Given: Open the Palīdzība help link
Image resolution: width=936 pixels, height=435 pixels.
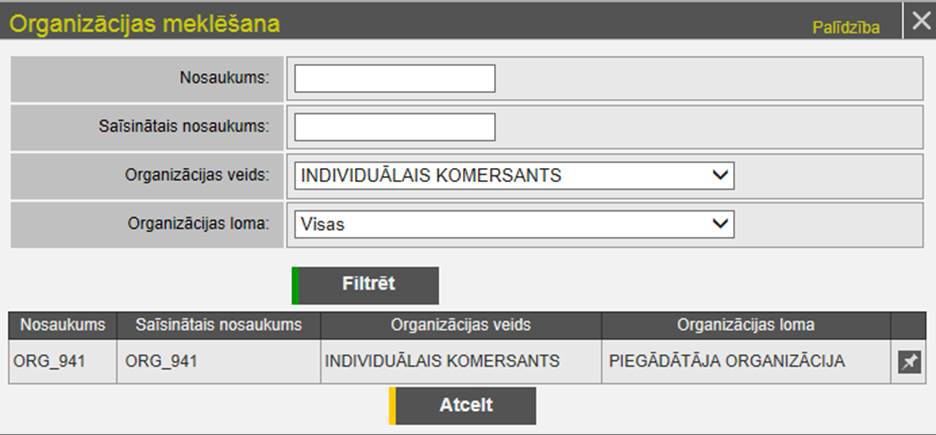Looking at the screenshot, I should tap(845, 28).
